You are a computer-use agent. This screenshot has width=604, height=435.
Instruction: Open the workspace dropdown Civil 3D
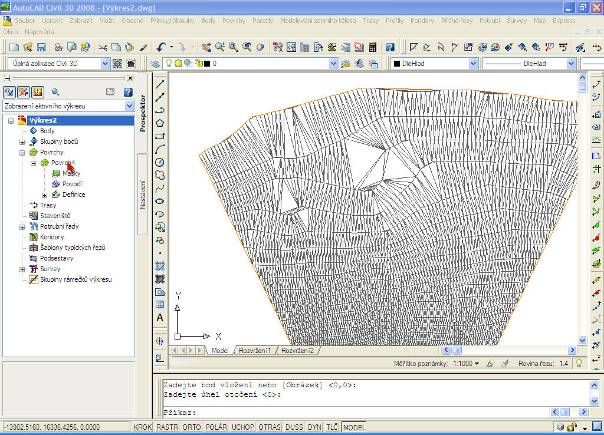105,64
